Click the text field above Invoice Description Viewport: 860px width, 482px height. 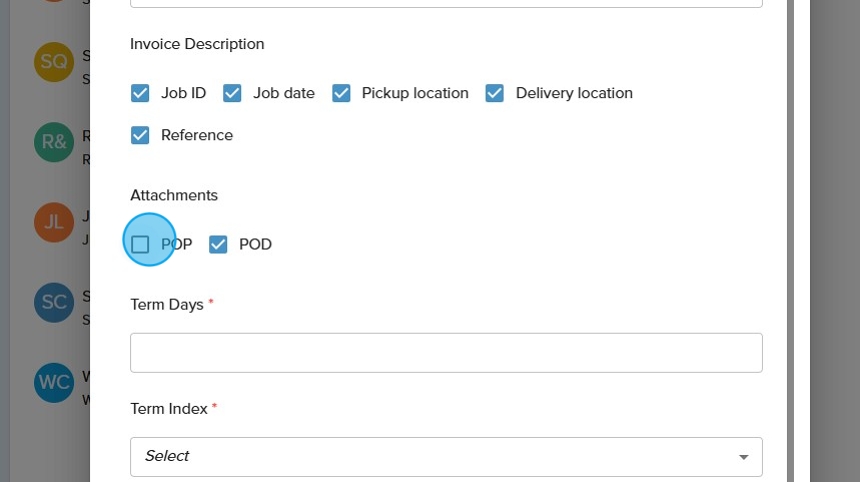pyautogui.click(x=446, y=3)
